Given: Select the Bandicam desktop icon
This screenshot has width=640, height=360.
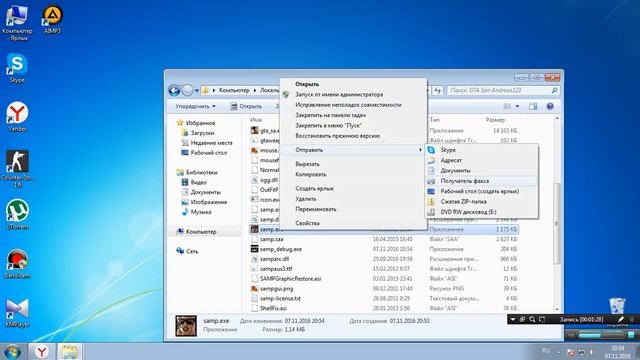Looking at the screenshot, I should (x=17, y=264).
